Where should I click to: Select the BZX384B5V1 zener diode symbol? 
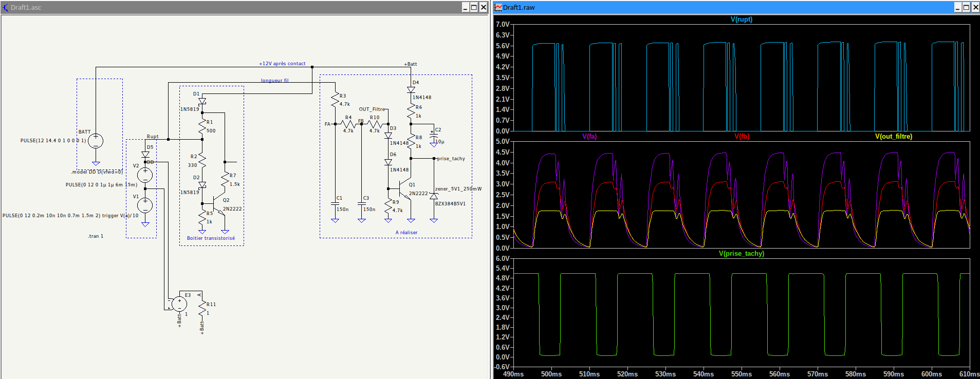[434, 196]
